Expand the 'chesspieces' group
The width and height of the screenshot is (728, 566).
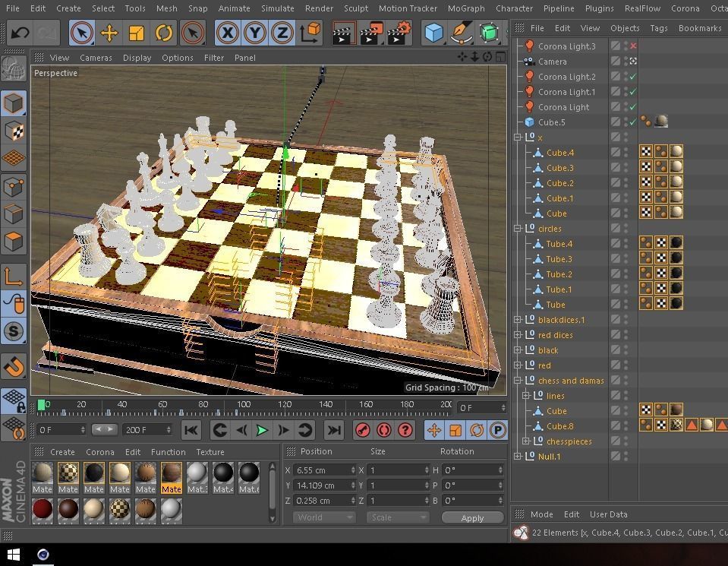click(526, 441)
